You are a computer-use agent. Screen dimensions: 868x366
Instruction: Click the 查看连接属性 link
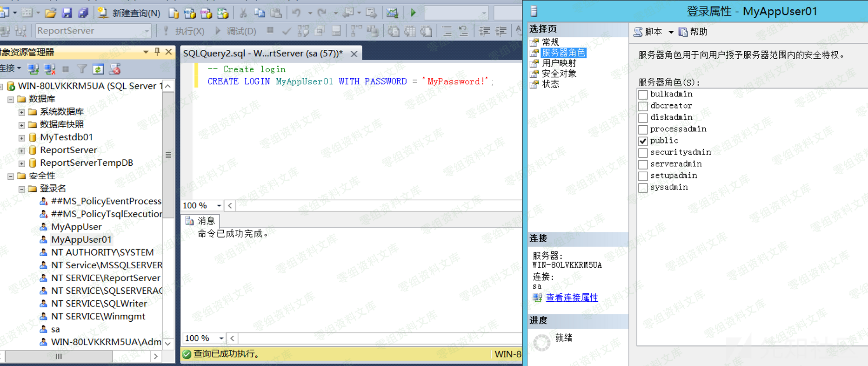(x=572, y=298)
